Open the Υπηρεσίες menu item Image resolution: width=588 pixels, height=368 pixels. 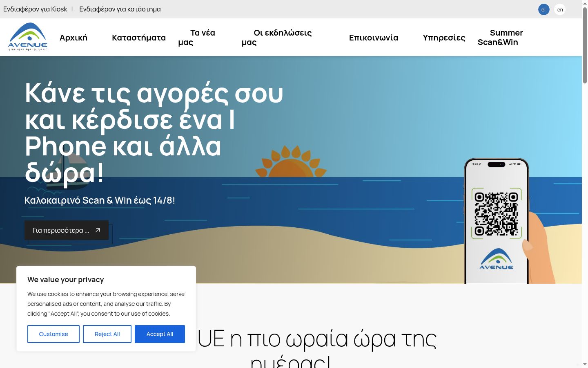click(444, 38)
